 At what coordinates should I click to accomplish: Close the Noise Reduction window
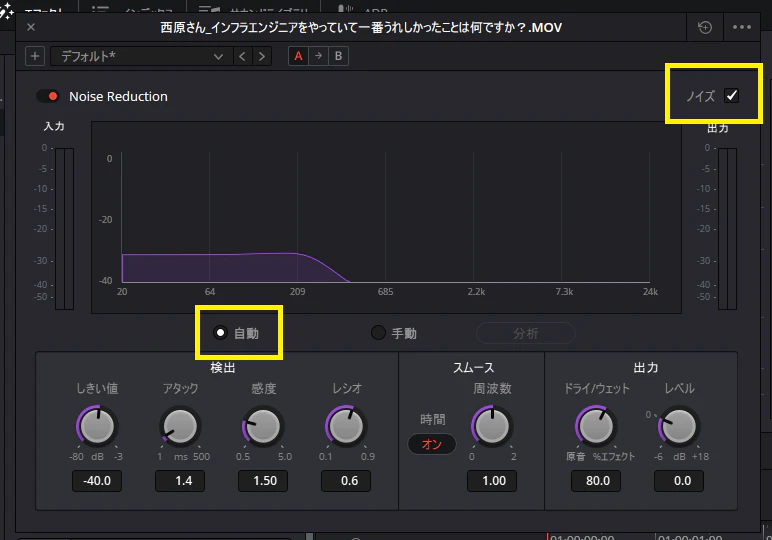pyautogui.click(x=31, y=27)
